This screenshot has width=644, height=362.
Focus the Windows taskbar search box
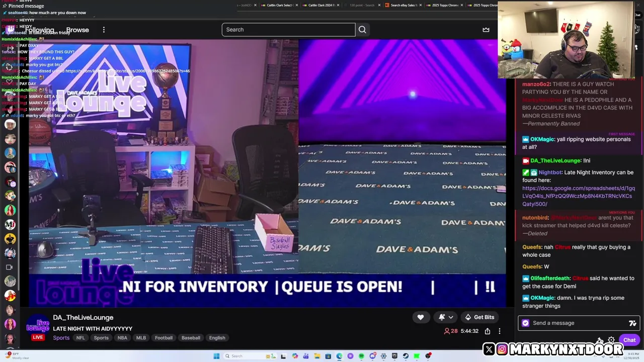250,356
